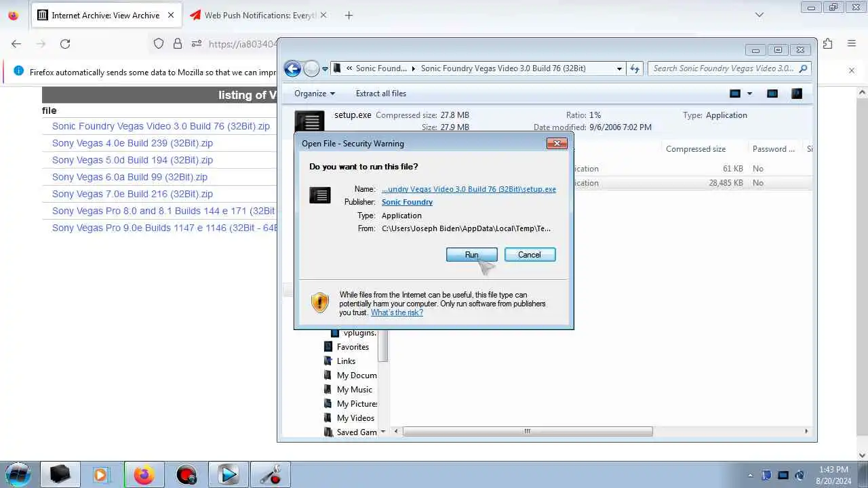Open Firefox list all tabs dropdown
Viewport: 868px width, 488px height.
click(759, 15)
